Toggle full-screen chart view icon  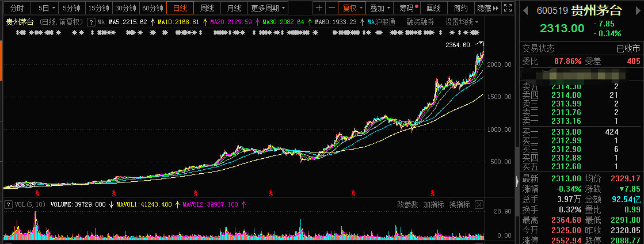click(508, 8)
